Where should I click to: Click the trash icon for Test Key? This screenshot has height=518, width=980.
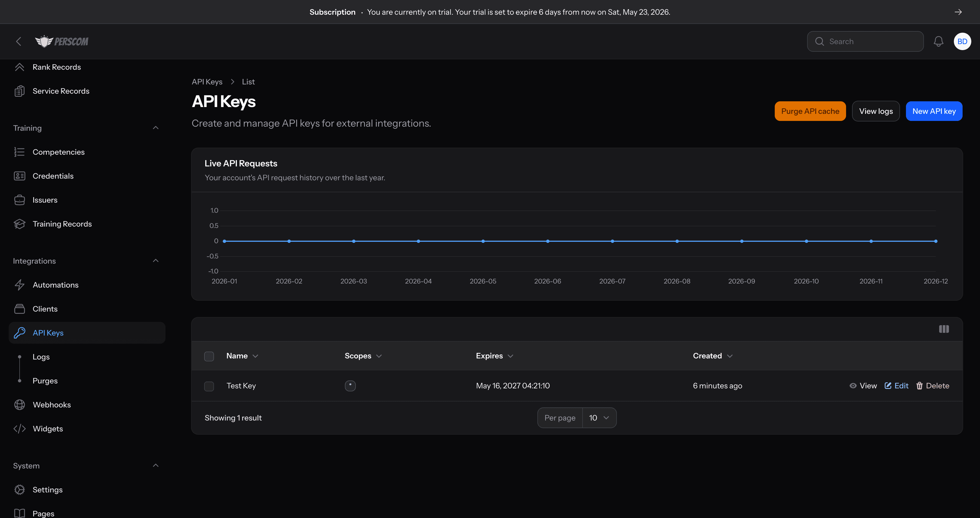[x=920, y=386]
